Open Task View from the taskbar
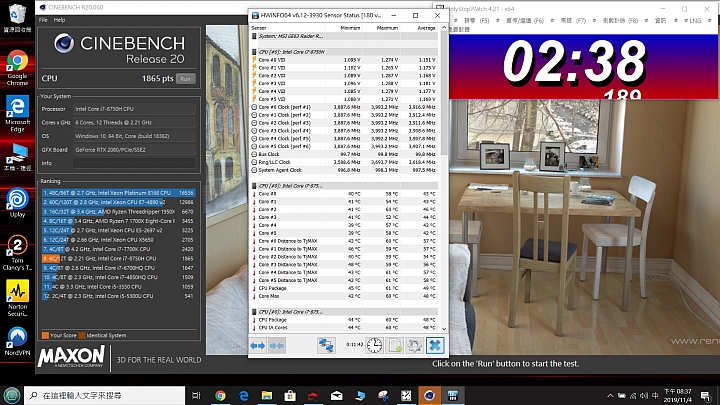This screenshot has width=720, height=405. (197, 395)
